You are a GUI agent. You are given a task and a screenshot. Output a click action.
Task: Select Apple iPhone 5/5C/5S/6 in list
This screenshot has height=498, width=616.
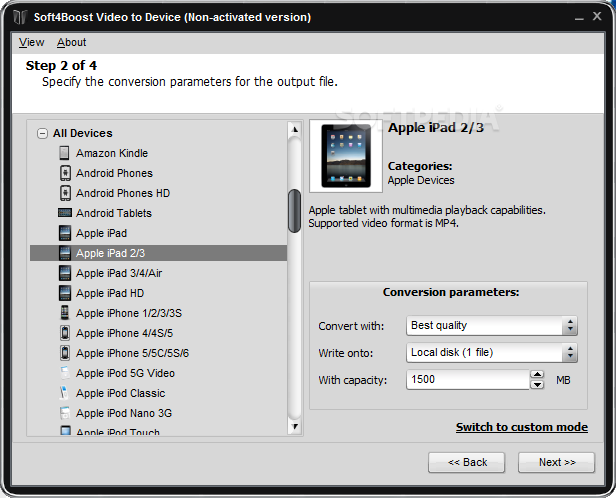pos(132,353)
